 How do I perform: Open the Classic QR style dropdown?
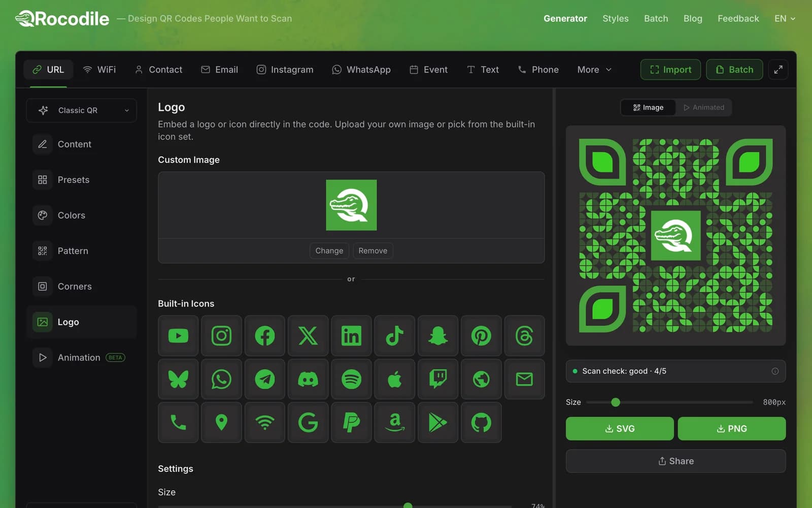[x=81, y=110]
